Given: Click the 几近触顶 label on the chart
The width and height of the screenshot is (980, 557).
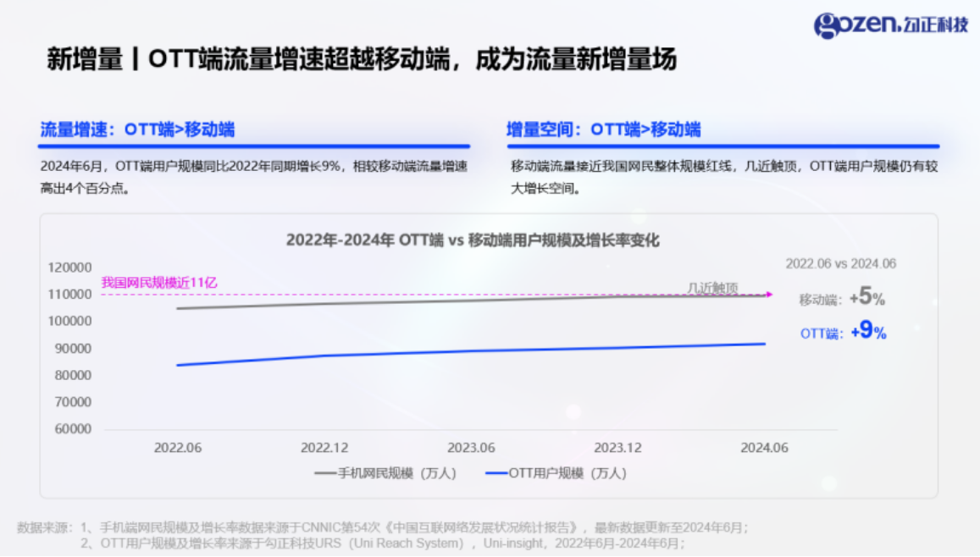Looking at the screenshot, I should point(712,288).
